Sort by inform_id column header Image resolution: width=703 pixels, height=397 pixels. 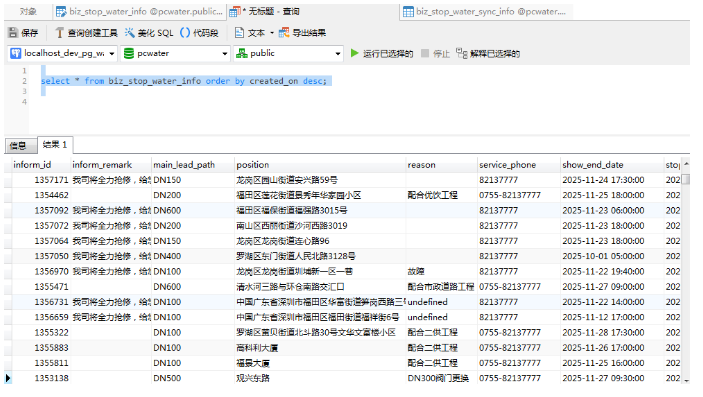[42, 165]
